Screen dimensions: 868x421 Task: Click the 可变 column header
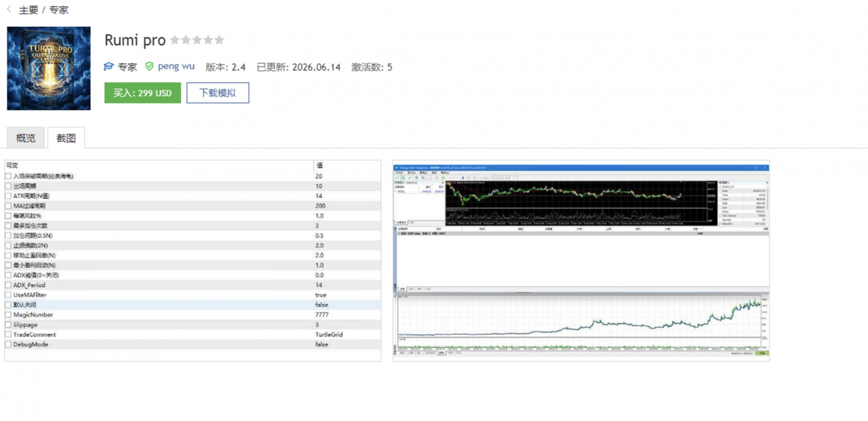coord(12,166)
